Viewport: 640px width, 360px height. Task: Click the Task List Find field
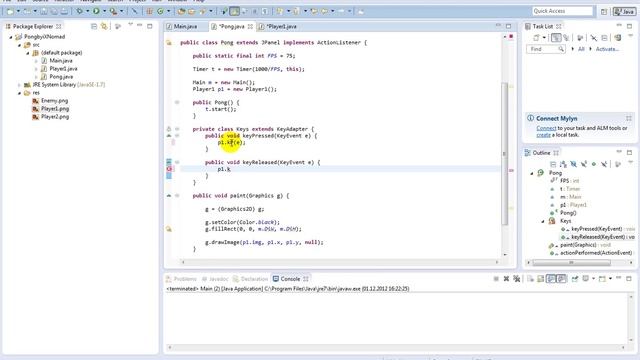(x=546, y=49)
